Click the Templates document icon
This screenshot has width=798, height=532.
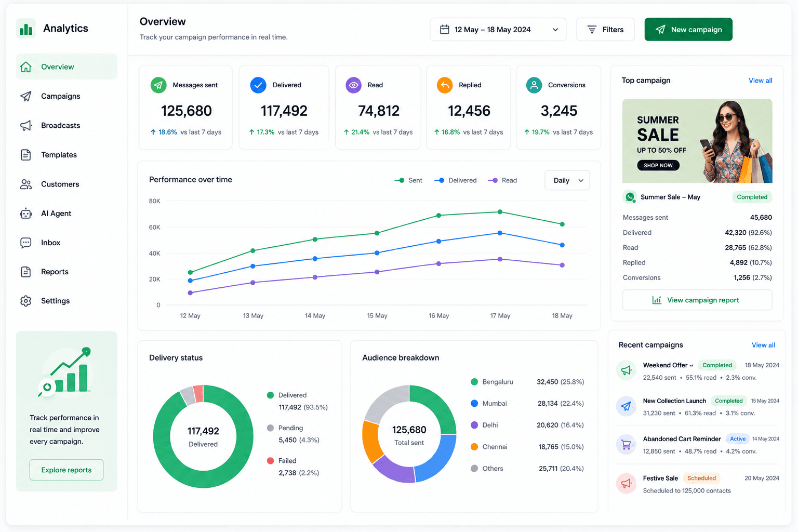click(26, 155)
